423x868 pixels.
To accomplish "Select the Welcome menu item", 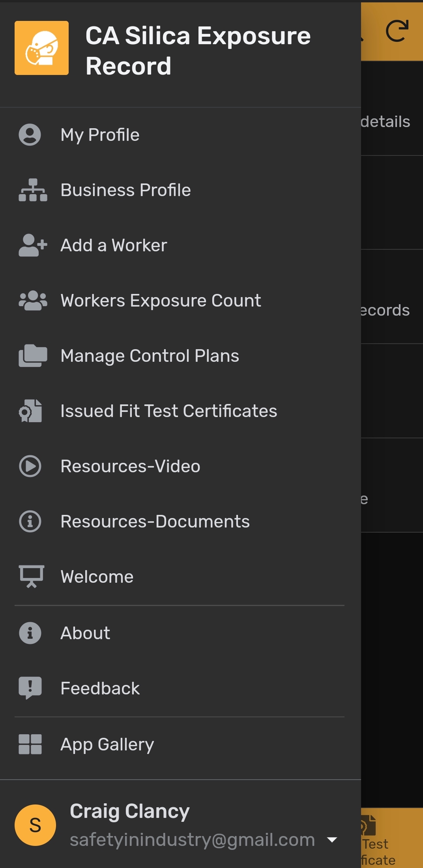I will (x=97, y=577).
